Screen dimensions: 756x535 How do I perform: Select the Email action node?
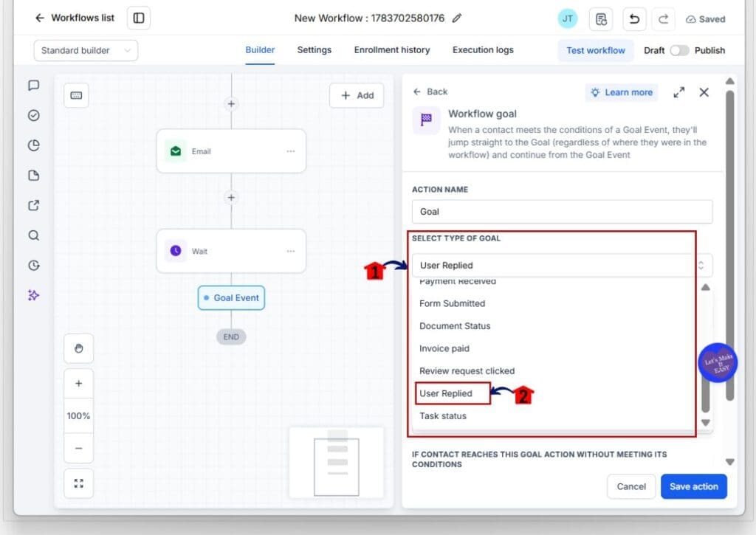point(231,151)
